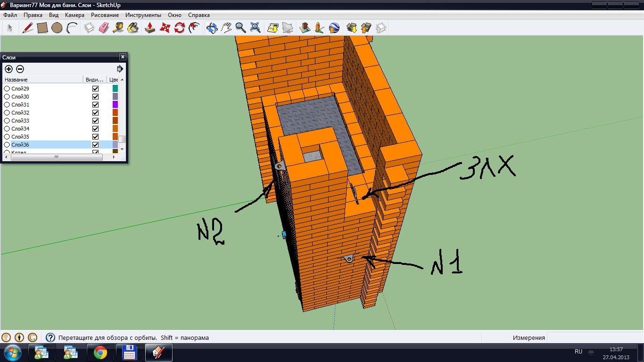
Task: Select the Push/Pull tool
Action: pos(150,28)
